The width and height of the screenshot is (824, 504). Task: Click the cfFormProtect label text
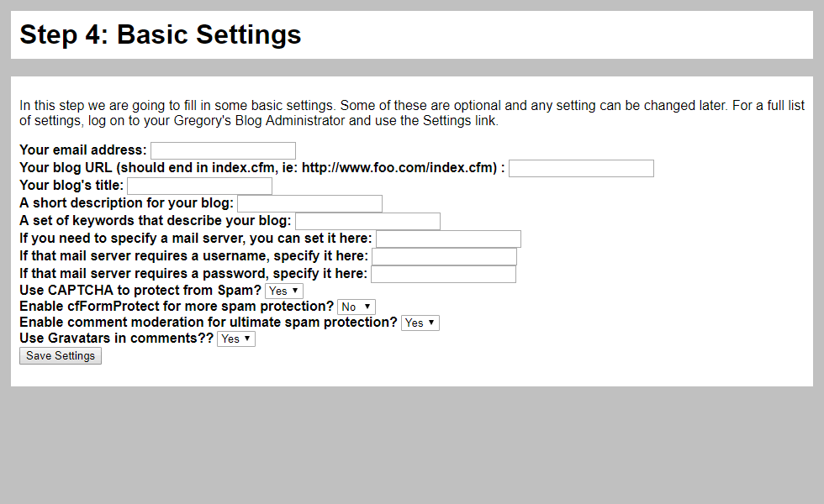point(177,306)
